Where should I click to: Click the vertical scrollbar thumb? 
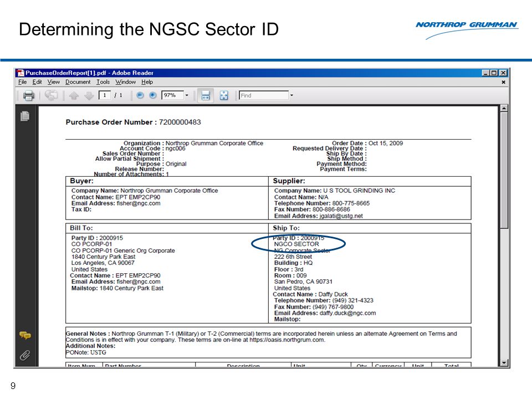(504, 170)
